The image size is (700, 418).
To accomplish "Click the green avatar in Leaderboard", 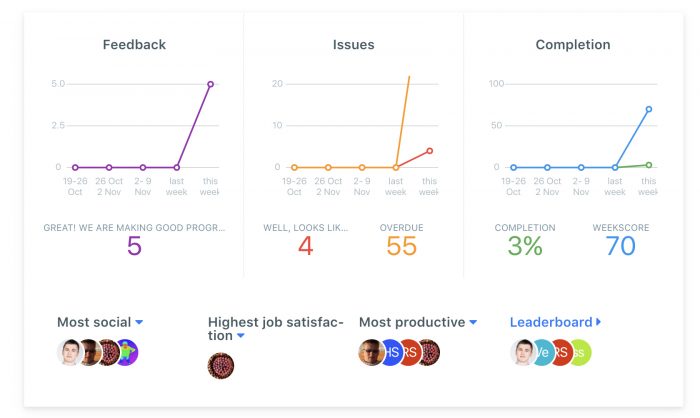I will (581, 352).
